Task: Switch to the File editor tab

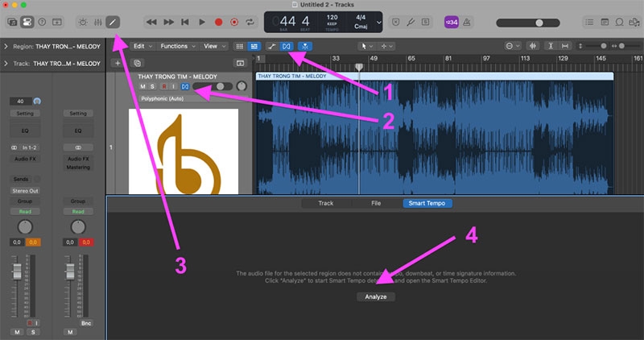Action: coord(376,203)
